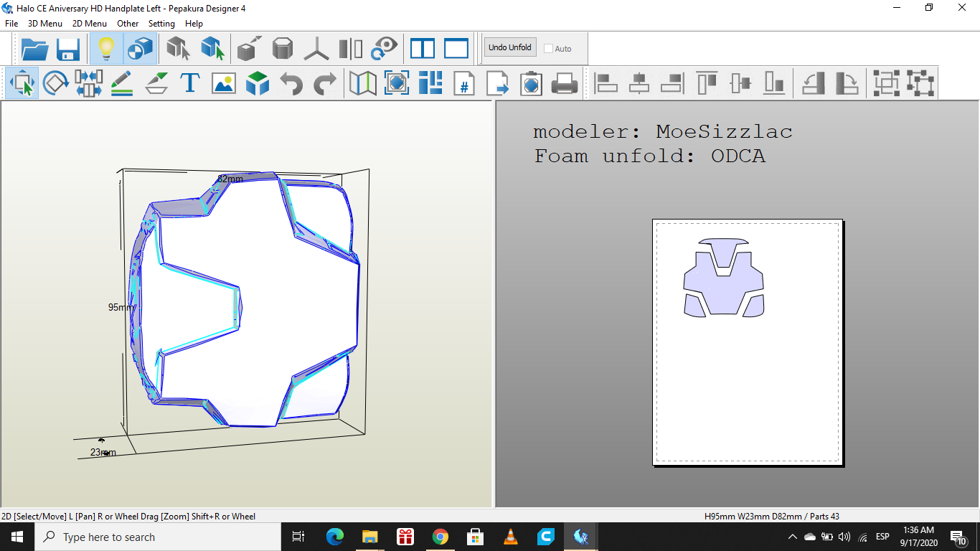Activate the Rotate parts tool
The height and width of the screenshot is (551, 980).
[x=55, y=83]
